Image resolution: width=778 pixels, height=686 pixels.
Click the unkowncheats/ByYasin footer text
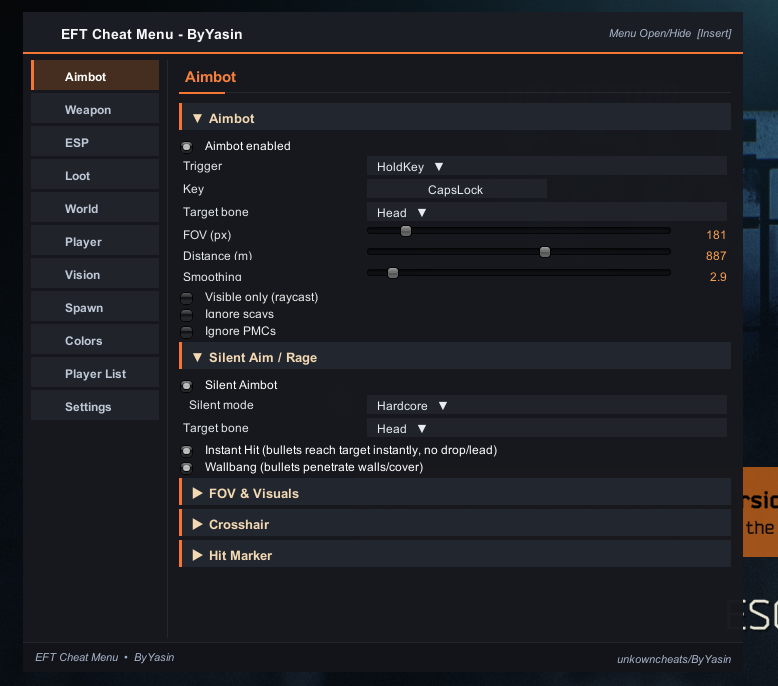tap(674, 659)
